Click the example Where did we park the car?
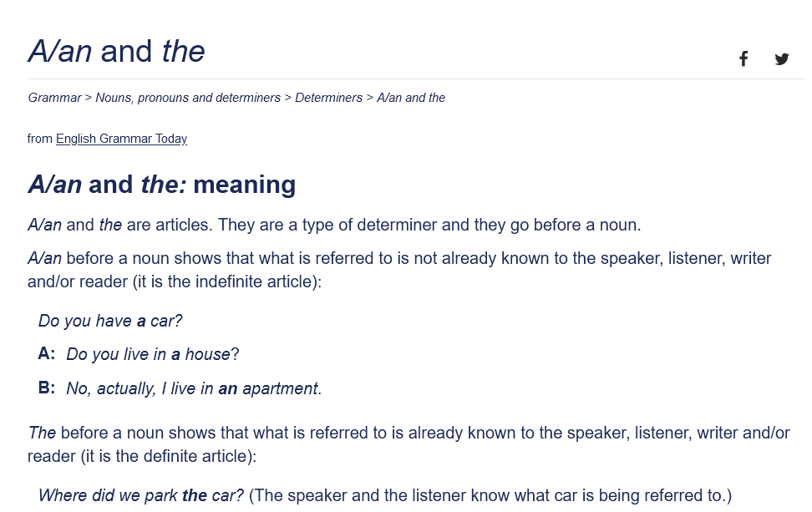 [x=141, y=495]
